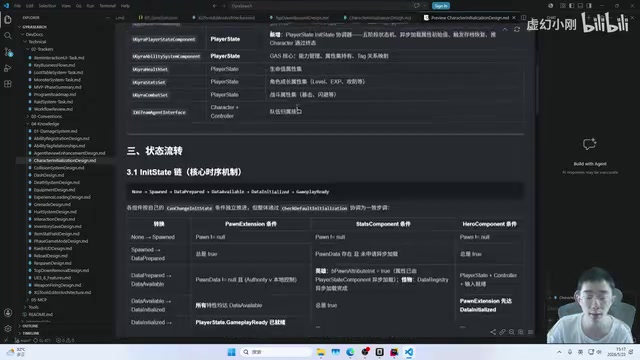Expand the 03-Conventions folder

[46, 116]
